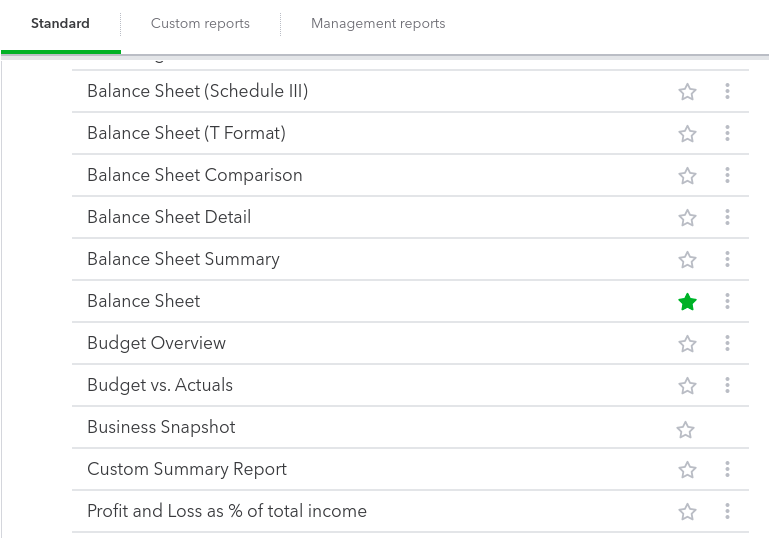Favorite the Balance Sheet (Schedule III) report

point(687,92)
